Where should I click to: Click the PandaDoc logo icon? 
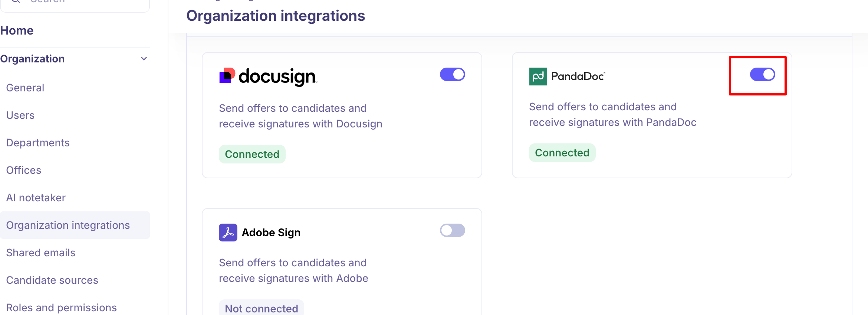click(538, 77)
